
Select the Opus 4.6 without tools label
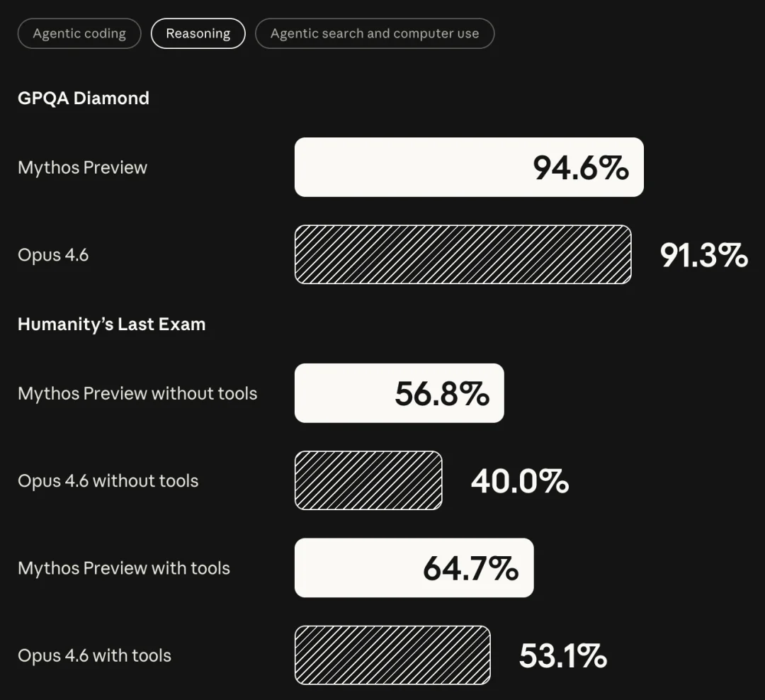pos(108,480)
